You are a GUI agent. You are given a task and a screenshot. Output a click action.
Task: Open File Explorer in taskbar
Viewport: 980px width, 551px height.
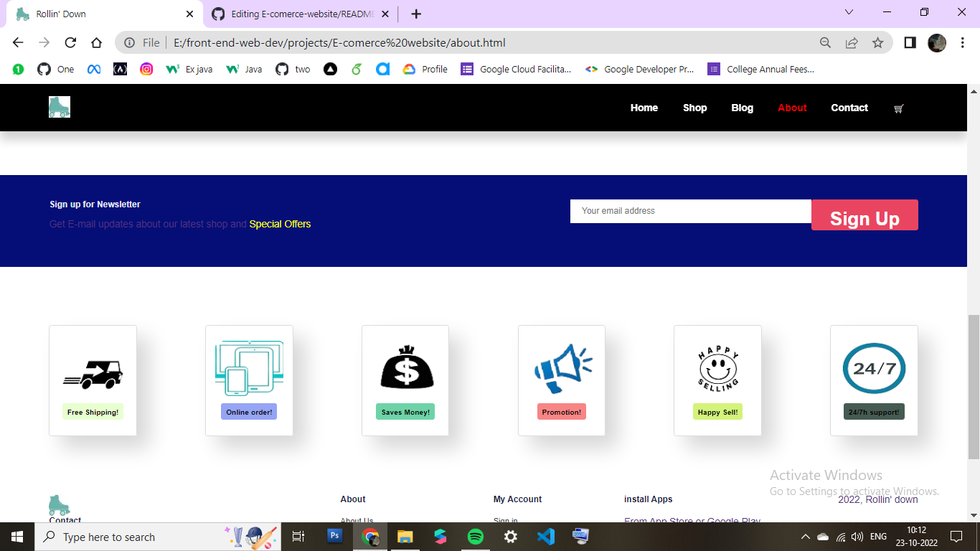coord(405,537)
